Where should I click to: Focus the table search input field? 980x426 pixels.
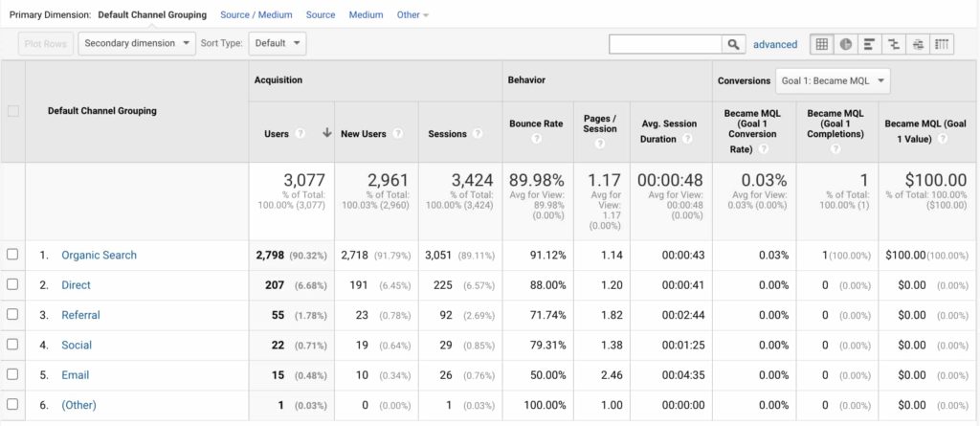pos(666,44)
